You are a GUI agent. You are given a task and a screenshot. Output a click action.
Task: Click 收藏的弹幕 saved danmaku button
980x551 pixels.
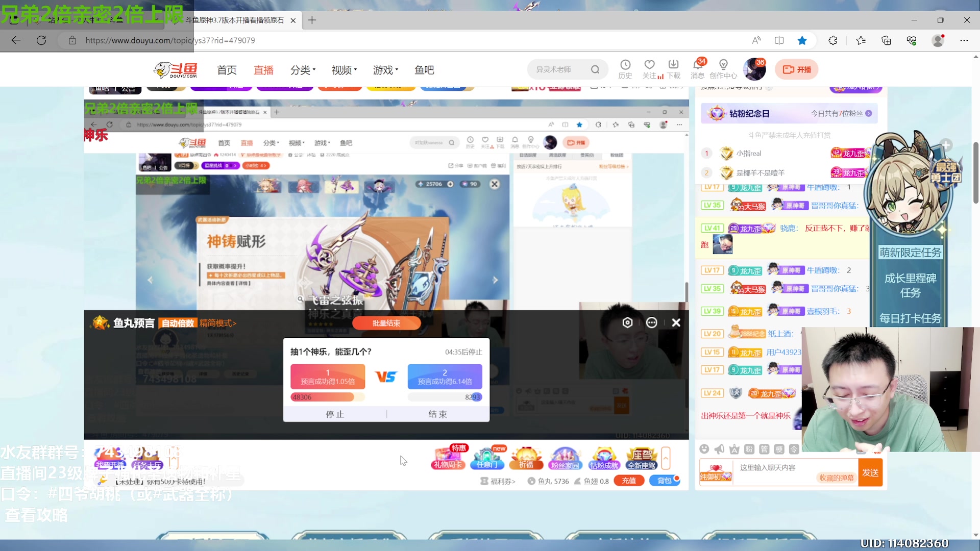(x=836, y=478)
